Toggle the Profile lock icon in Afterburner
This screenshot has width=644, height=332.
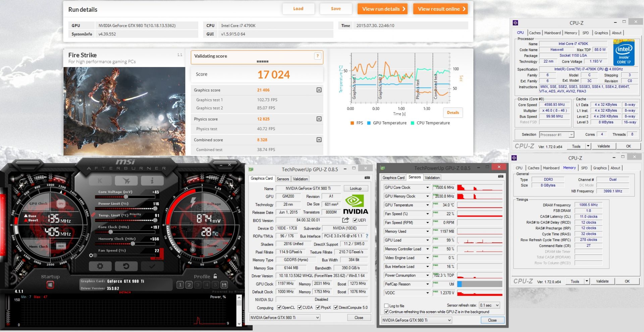point(215,276)
